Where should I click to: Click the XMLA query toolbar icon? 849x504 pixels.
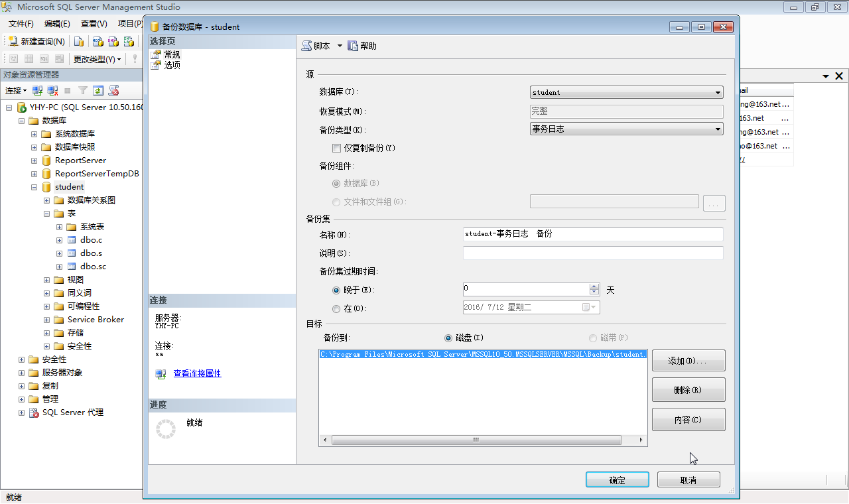(129, 41)
